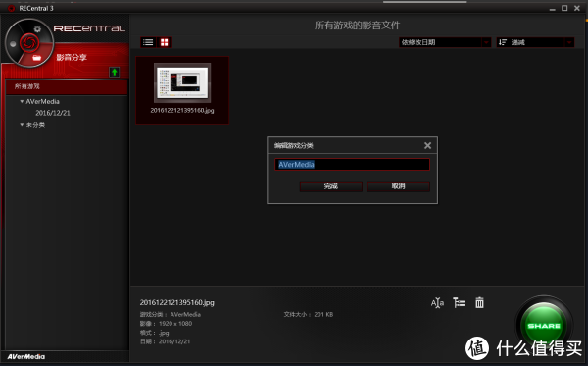Click the 影音分享 section label
Screen dimensions: 588x366
pos(72,58)
